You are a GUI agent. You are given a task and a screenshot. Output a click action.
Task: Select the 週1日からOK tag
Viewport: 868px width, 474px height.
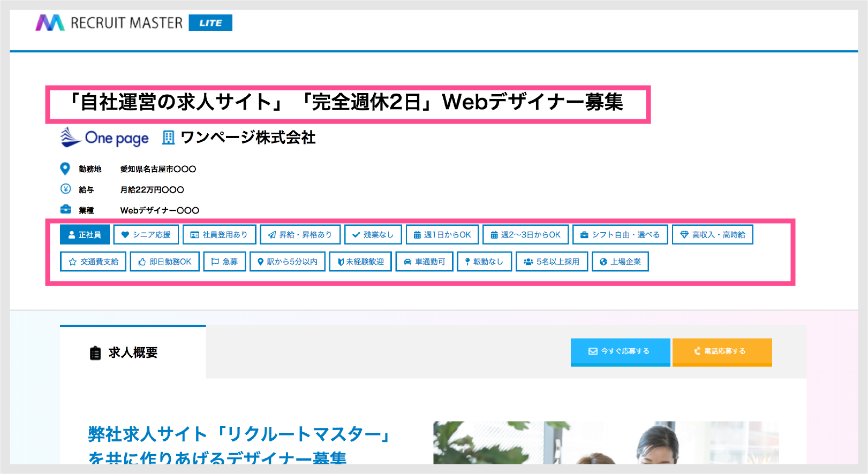(442, 235)
